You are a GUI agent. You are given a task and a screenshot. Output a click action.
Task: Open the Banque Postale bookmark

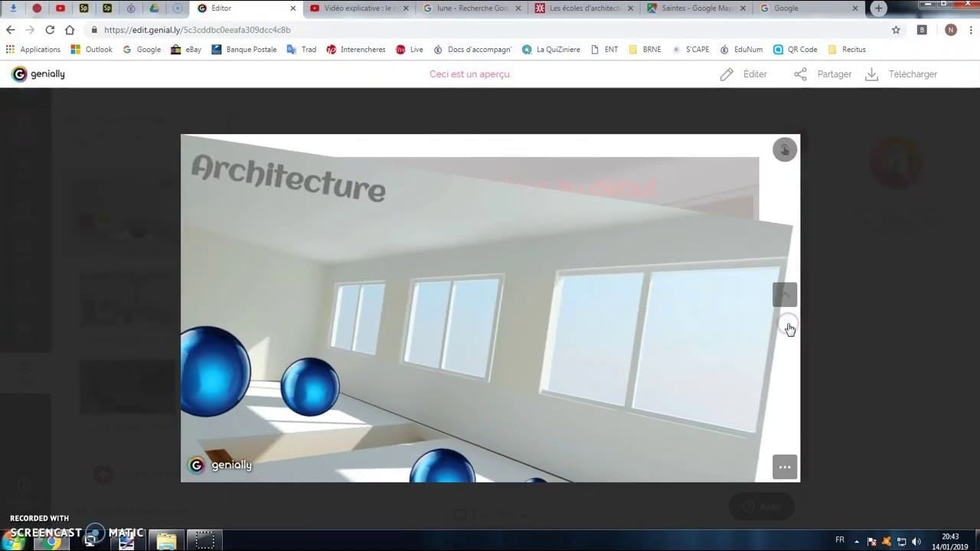[244, 49]
